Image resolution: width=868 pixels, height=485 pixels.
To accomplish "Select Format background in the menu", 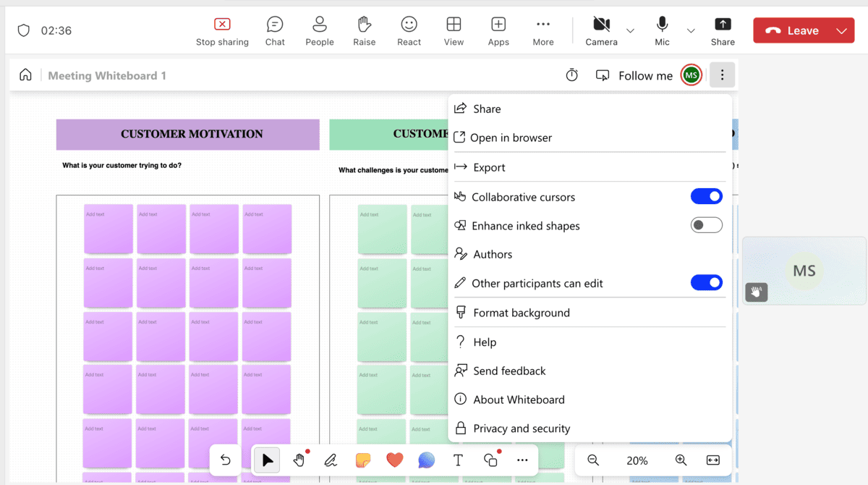I will pyautogui.click(x=522, y=313).
